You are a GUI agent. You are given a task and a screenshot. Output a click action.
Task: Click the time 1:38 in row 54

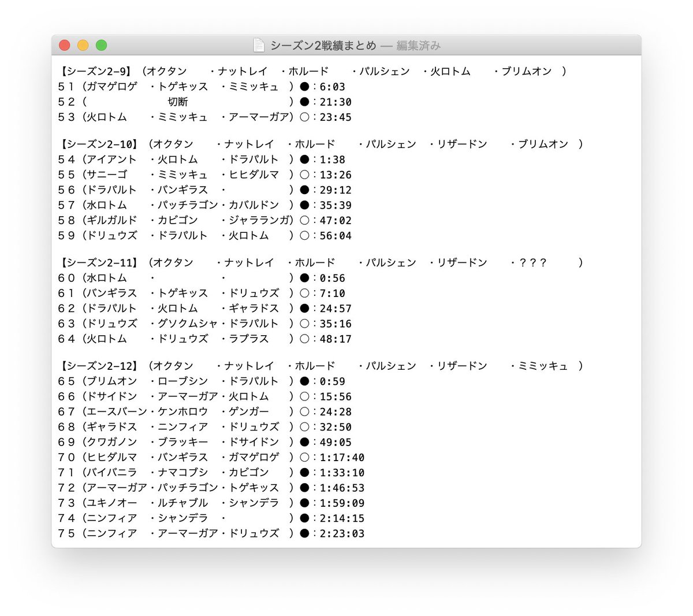(333, 159)
